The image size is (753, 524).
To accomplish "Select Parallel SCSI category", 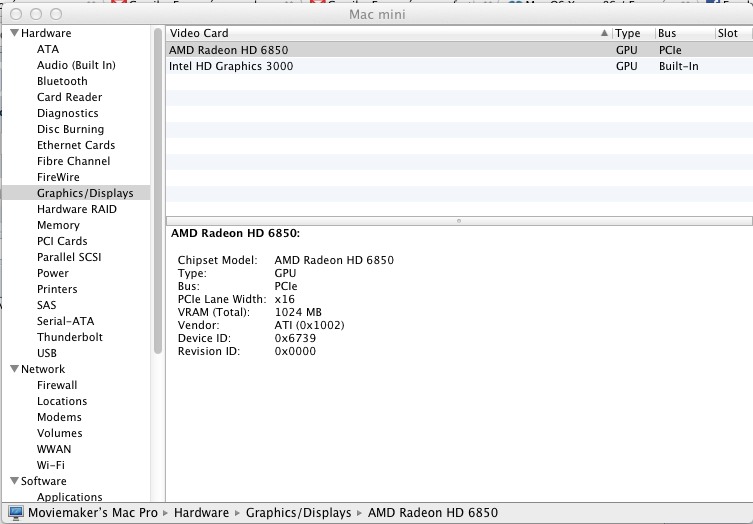I will 69,257.
